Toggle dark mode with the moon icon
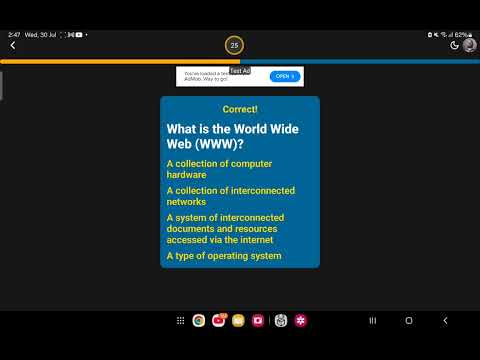 (x=454, y=45)
